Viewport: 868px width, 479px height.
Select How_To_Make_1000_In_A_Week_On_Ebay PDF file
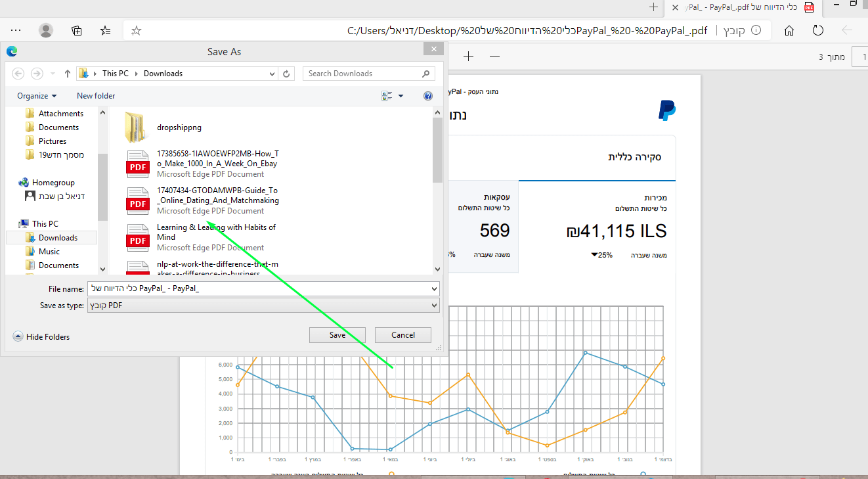[202, 164]
